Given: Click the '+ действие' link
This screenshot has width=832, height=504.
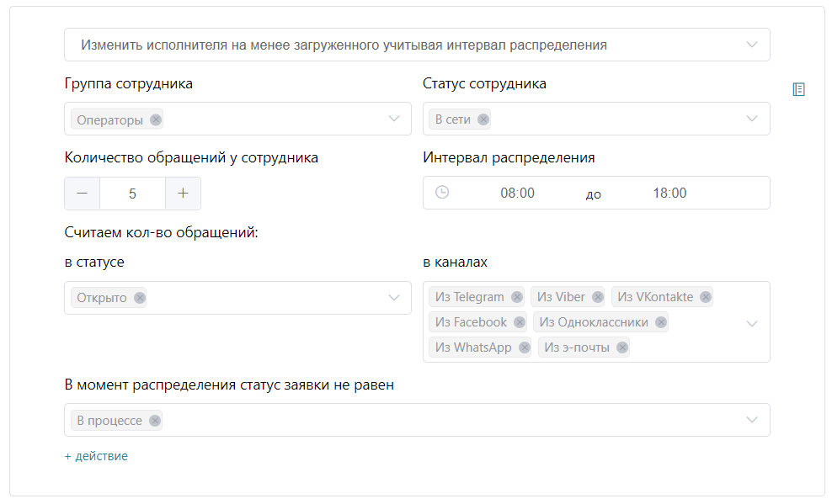Looking at the screenshot, I should (96, 456).
